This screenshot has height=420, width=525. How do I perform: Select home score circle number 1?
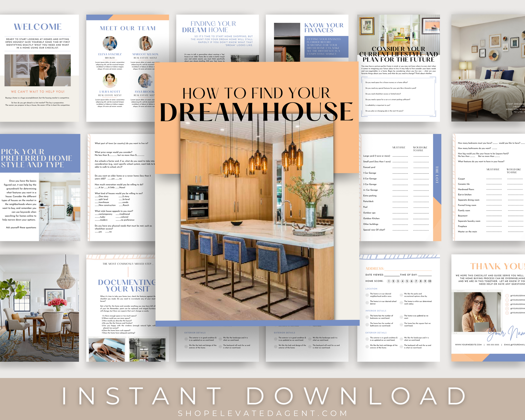point(389,281)
